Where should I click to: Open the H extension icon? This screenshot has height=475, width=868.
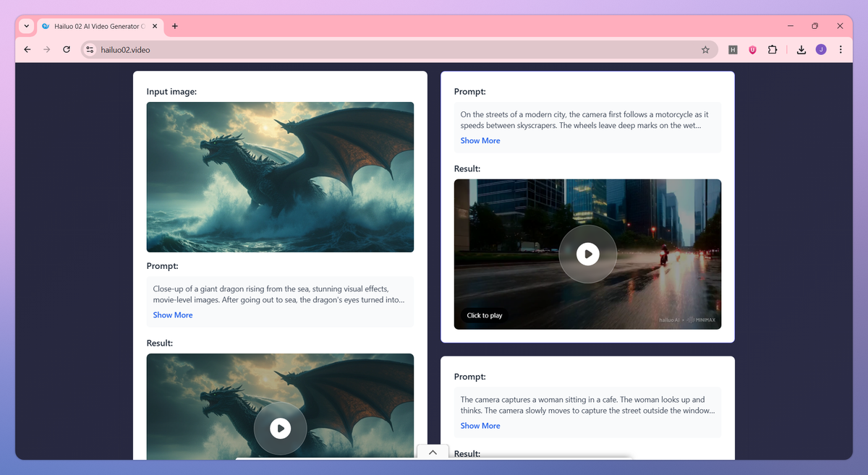coord(733,50)
